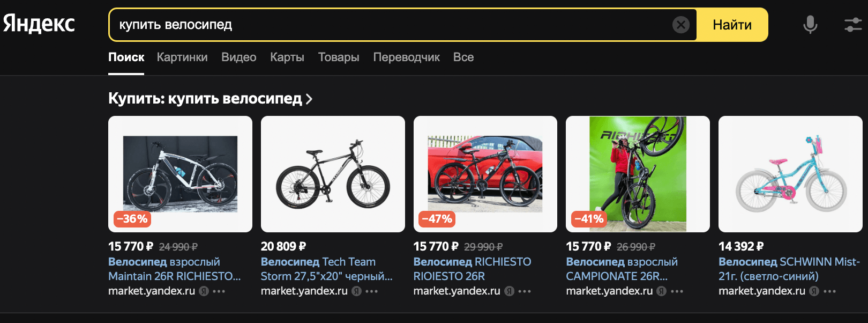This screenshot has width=868, height=323.
Task: Switch to the Картинки tab
Action: (x=182, y=57)
